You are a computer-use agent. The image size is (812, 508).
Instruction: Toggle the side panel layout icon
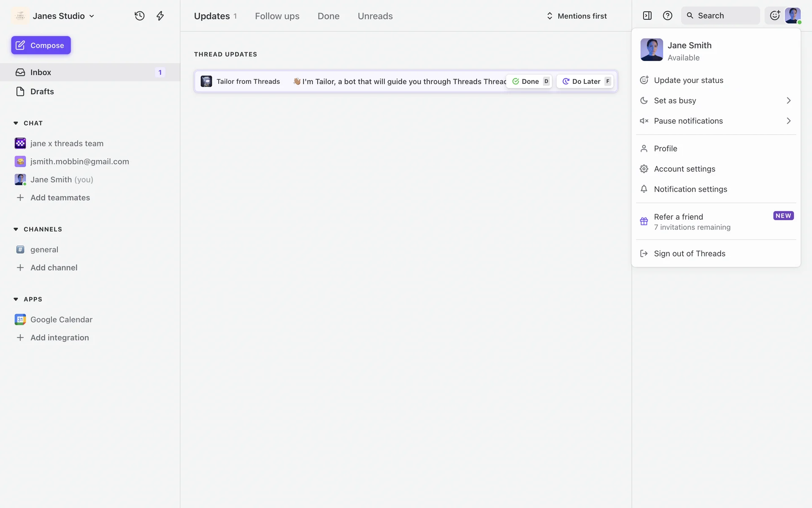tap(647, 16)
